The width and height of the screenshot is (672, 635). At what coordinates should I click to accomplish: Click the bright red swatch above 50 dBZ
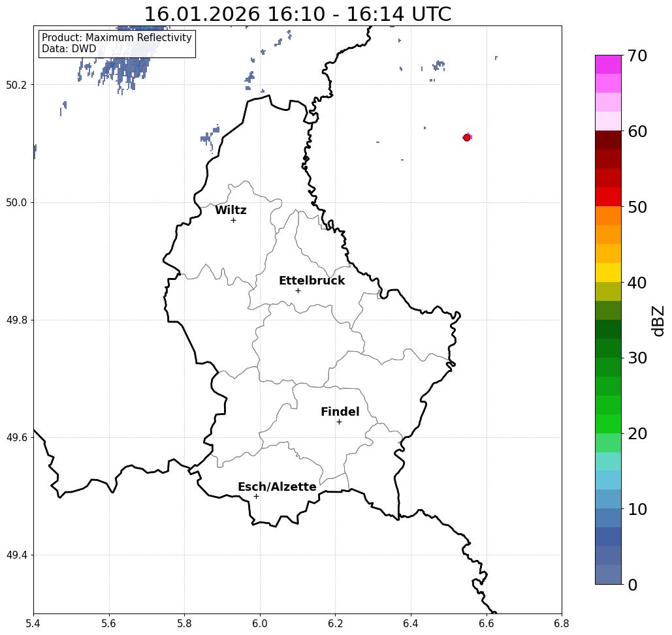point(608,197)
